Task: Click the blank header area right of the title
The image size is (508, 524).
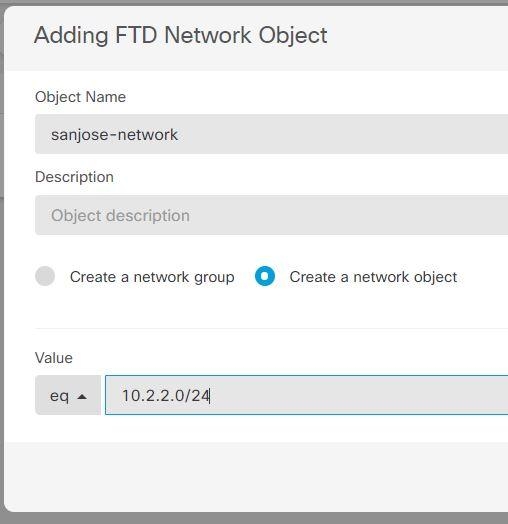Action: tap(418, 37)
